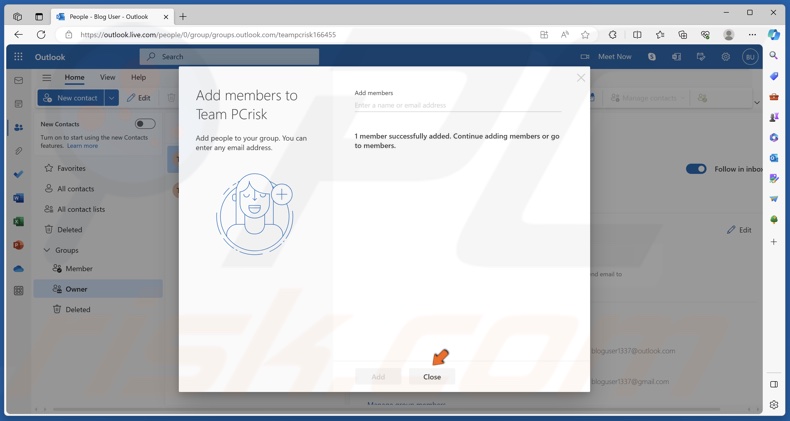Click the Add members input field
The height and width of the screenshot is (421, 790).
coord(457,105)
